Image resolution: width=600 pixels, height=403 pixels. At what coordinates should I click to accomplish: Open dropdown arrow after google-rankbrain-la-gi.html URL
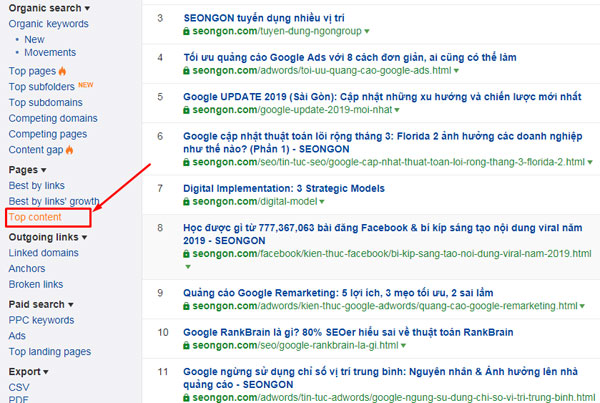(403, 346)
